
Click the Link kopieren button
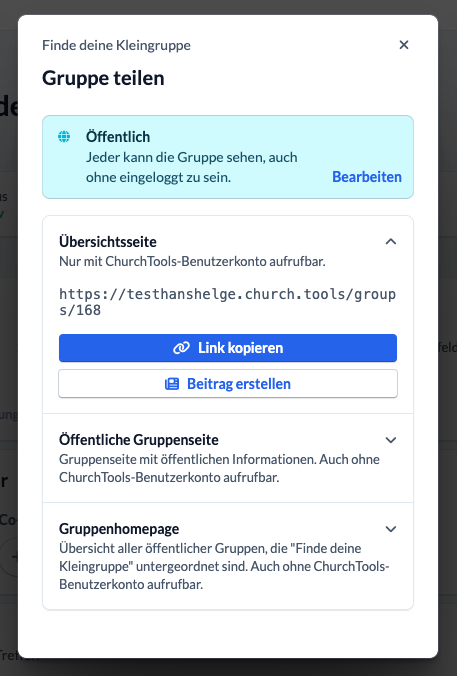228,348
